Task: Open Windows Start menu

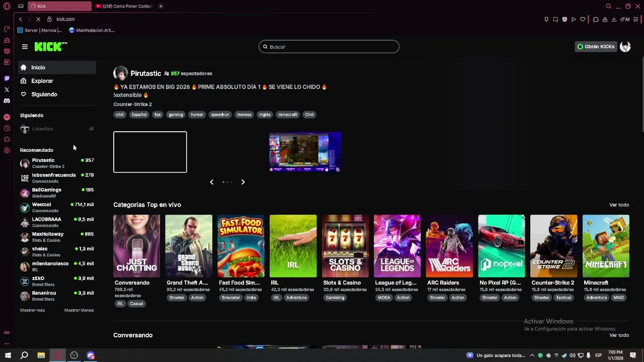Action: (8, 355)
